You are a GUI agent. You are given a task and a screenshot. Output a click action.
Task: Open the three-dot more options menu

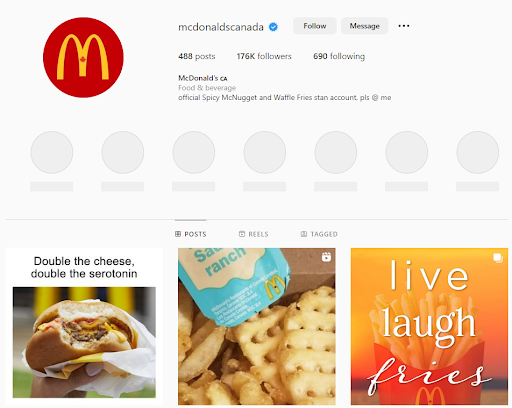[404, 26]
